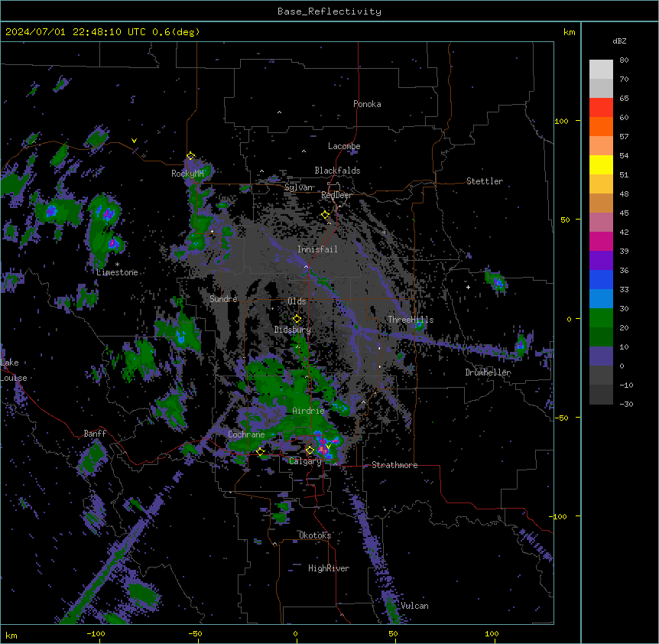Screen dimensions: 659x644
Task: Click the yellow diamond marker below Cochrane
Action: pos(260,452)
